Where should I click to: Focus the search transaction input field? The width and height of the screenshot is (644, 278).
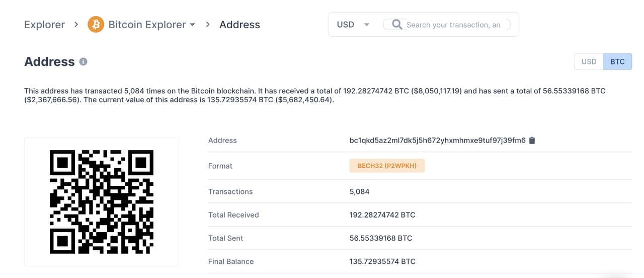(454, 25)
